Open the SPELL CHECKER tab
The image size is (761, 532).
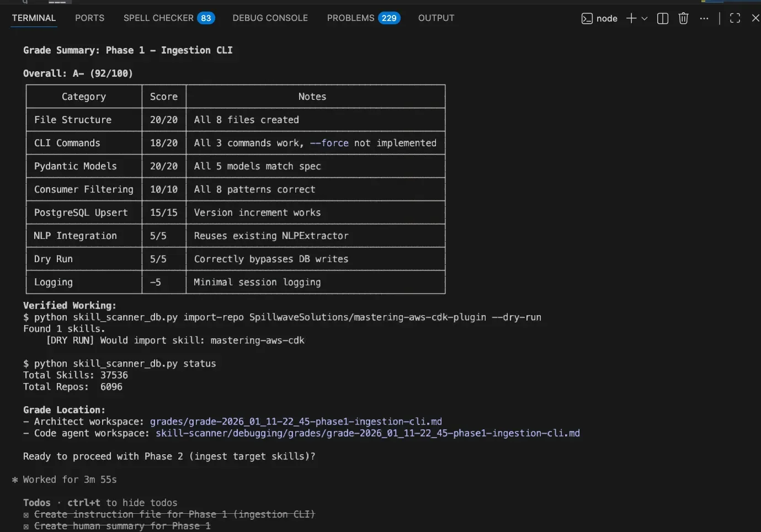click(x=158, y=18)
